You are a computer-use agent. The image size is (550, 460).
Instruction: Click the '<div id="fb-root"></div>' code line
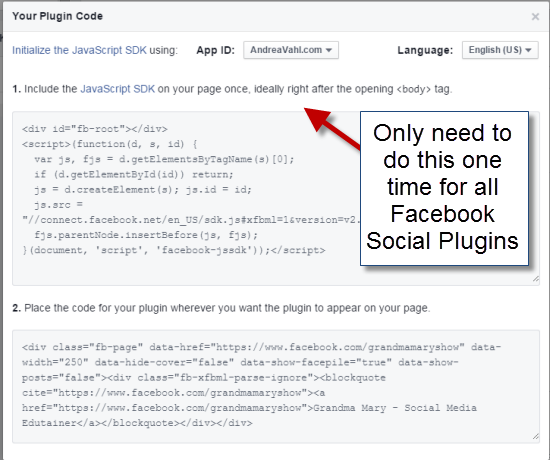pos(95,129)
